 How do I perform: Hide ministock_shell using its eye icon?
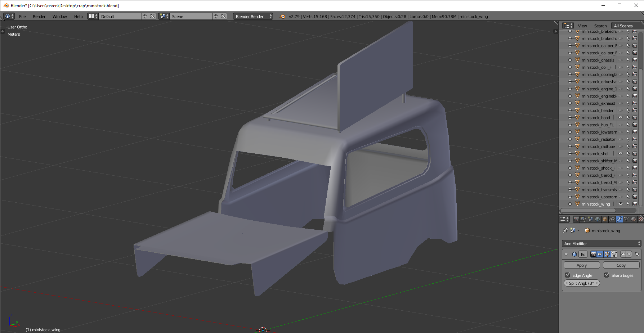[x=621, y=154]
